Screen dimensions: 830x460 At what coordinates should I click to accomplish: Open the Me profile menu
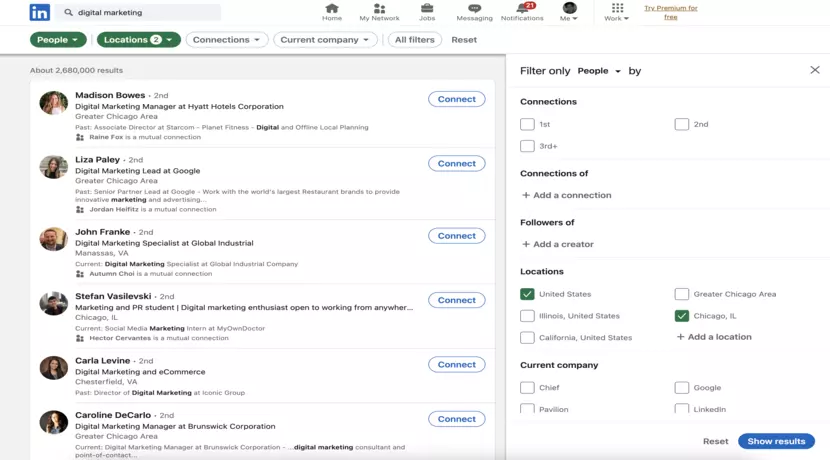point(569,12)
